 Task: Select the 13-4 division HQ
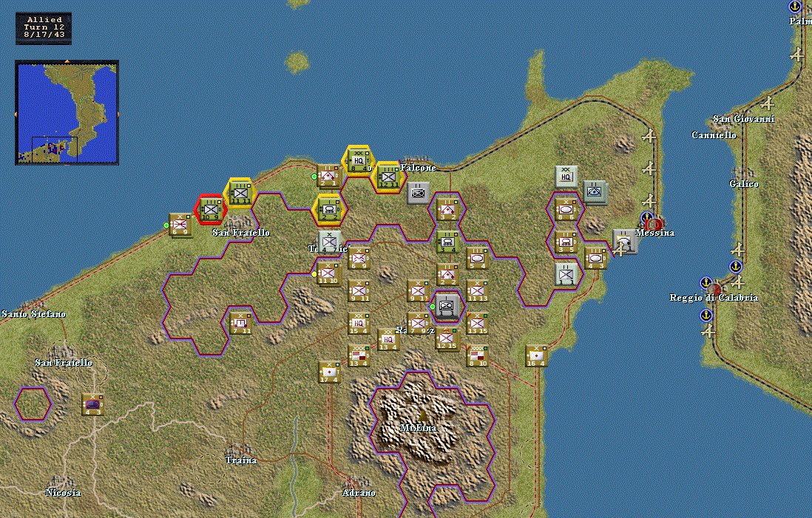tap(388, 339)
